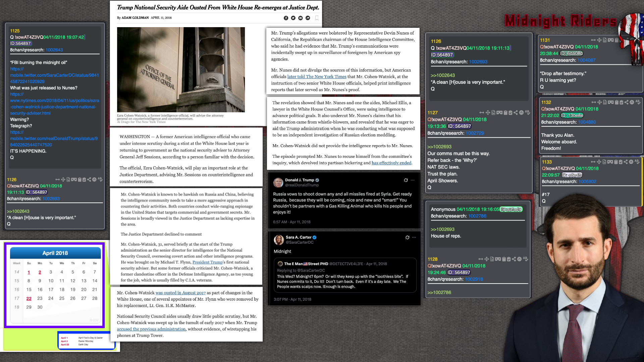Viewport: 644px width, 362px height.
Task: Open the 'was ousted in August 2017' link
Action: click(180, 293)
